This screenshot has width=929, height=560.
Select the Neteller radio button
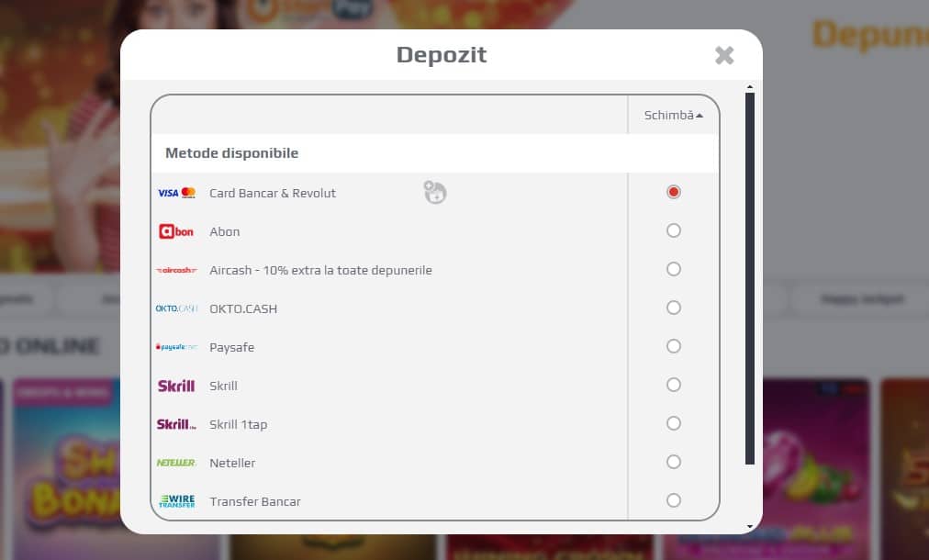click(x=674, y=462)
